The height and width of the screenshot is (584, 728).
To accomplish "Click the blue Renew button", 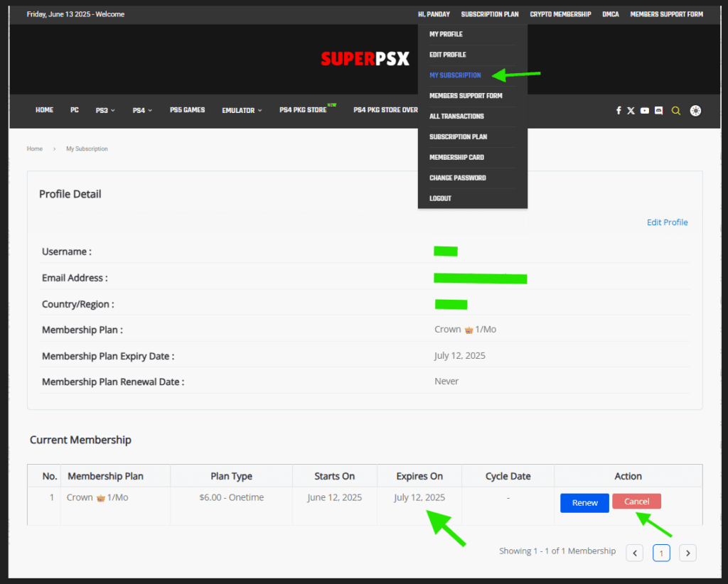I will tap(584, 503).
